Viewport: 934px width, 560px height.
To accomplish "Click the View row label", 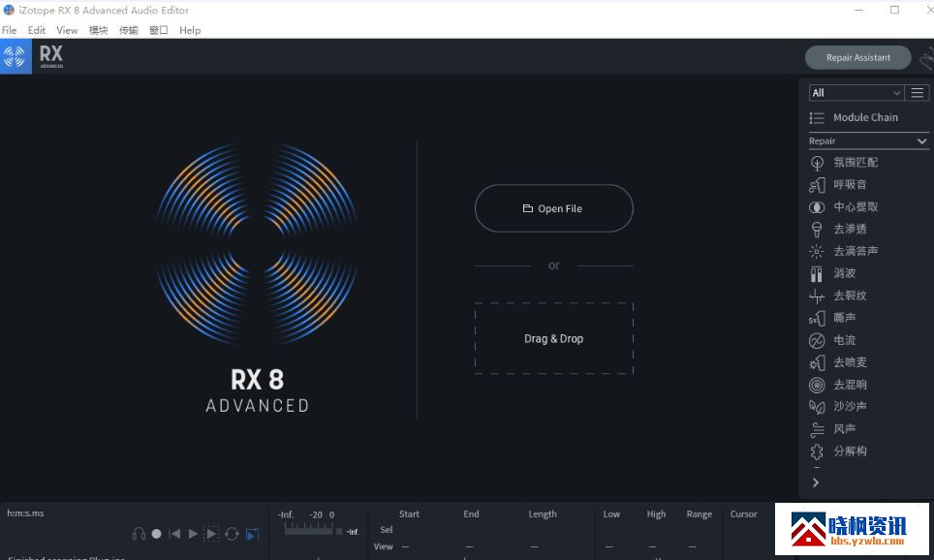I will point(383,546).
